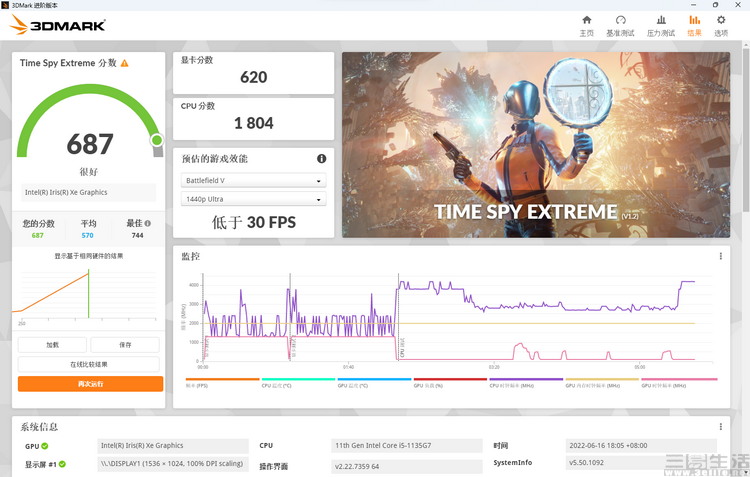Select the Results (结果) tab
Viewport: 750px width, 477px height.
pyautogui.click(x=695, y=26)
